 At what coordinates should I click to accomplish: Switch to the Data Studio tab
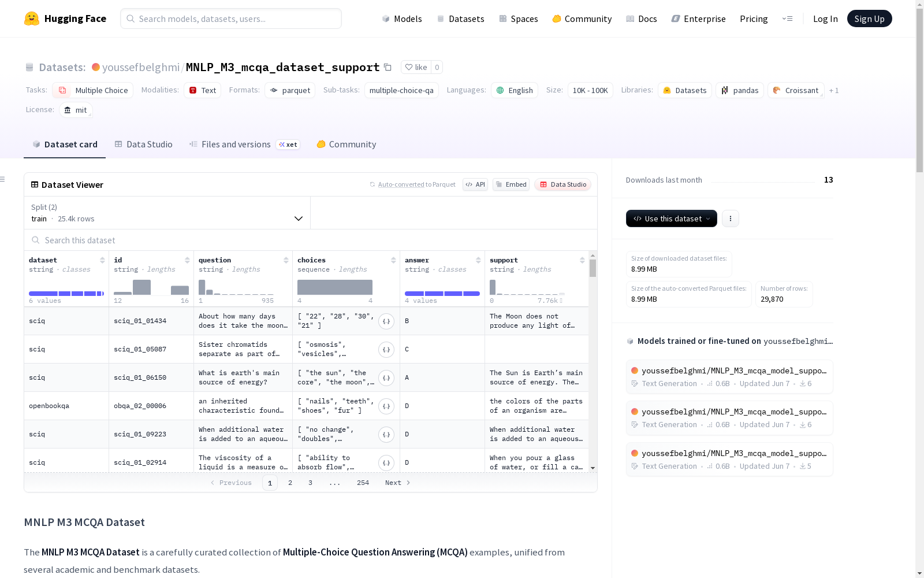coord(144,144)
